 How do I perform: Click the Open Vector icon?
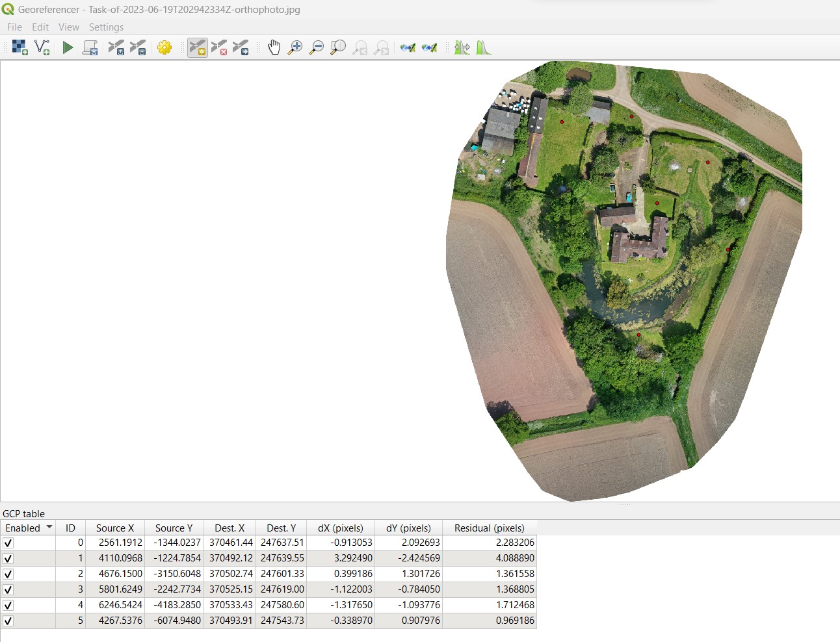[x=42, y=47]
